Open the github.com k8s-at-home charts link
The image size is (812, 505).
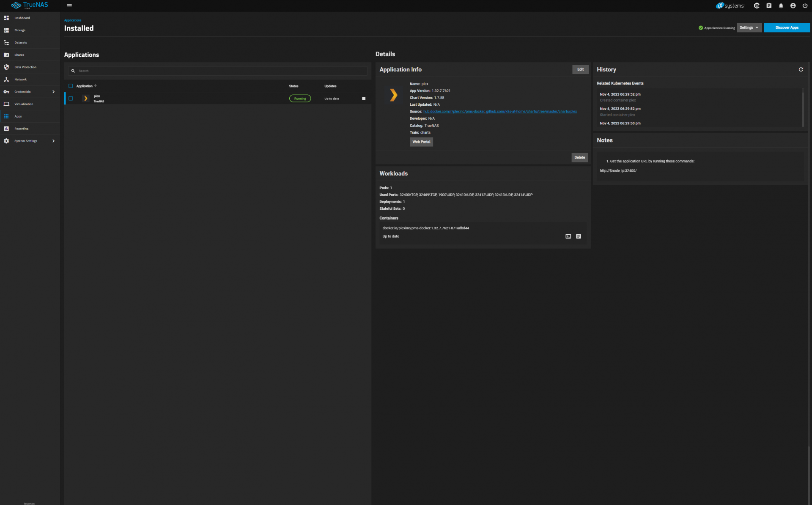[x=531, y=112]
